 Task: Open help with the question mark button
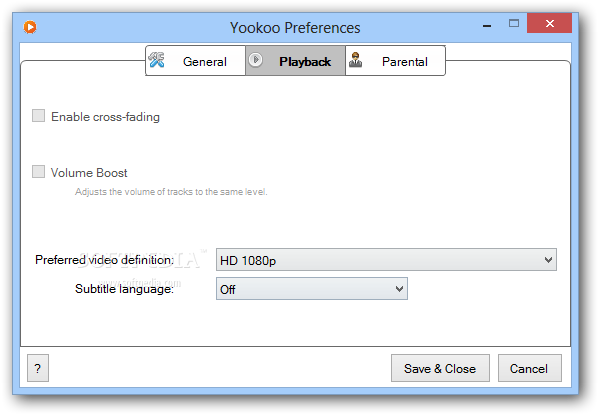tap(38, 368)
